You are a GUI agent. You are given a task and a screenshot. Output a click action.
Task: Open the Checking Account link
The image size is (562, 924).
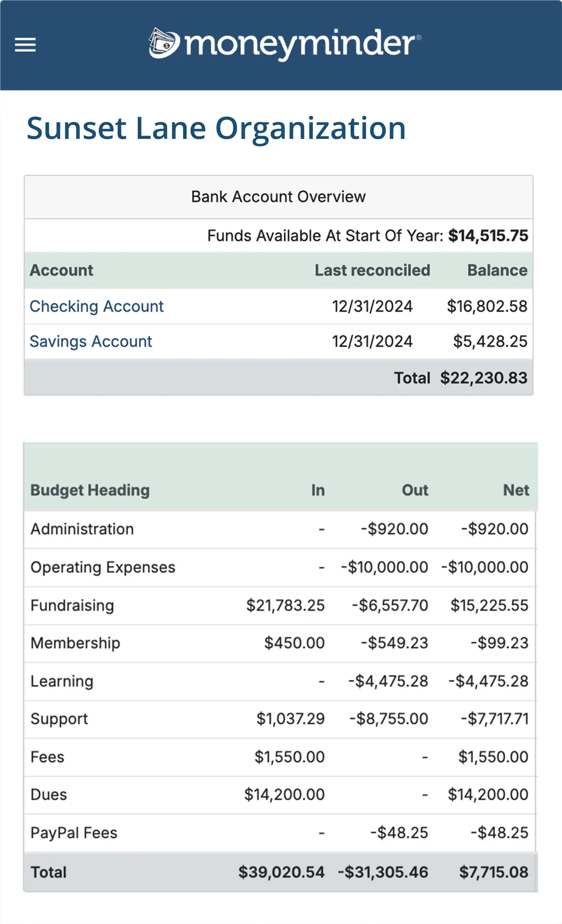coord(96,306)
